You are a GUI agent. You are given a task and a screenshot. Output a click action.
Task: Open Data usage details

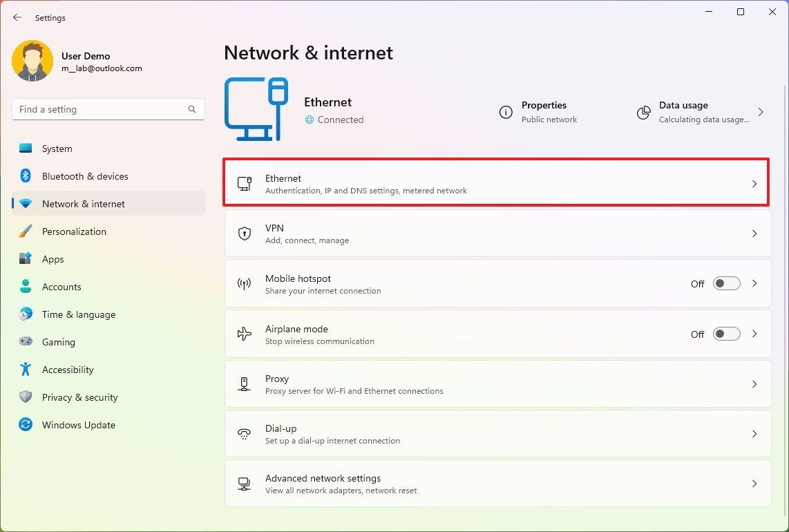(x=683, y=111)
